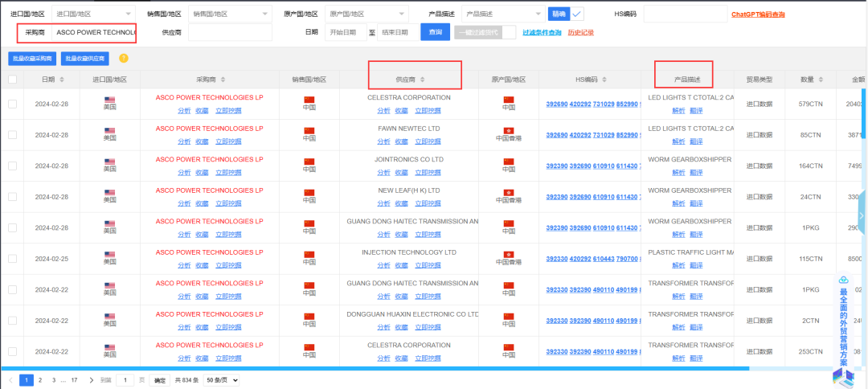
Task: Go to next page arrow
Action: [x=92, y=380]
